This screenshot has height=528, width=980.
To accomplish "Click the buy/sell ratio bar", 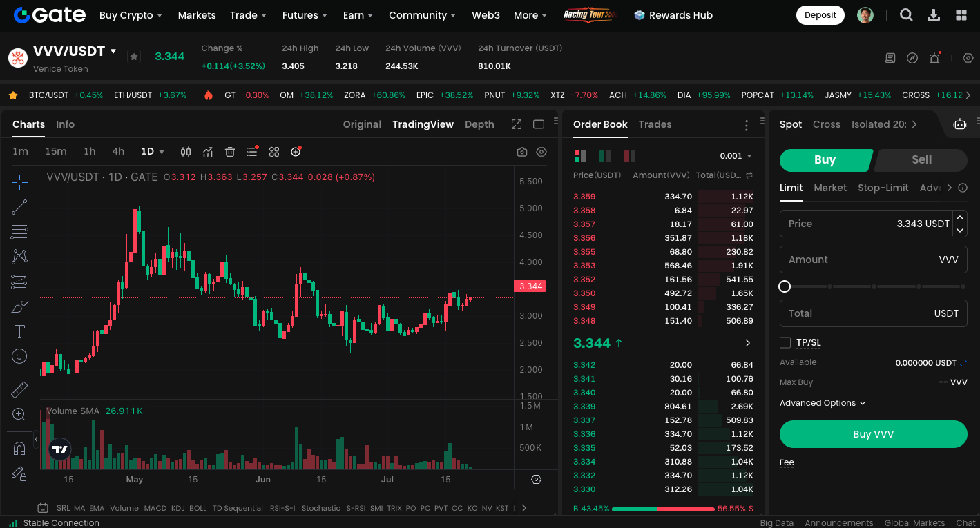I will coord(663,509).
